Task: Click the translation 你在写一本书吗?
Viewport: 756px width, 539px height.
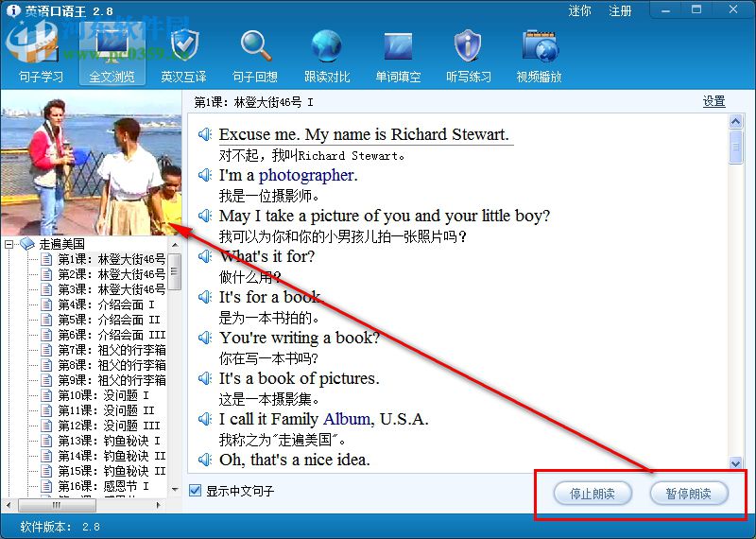Action: click(x=268, y=358)
